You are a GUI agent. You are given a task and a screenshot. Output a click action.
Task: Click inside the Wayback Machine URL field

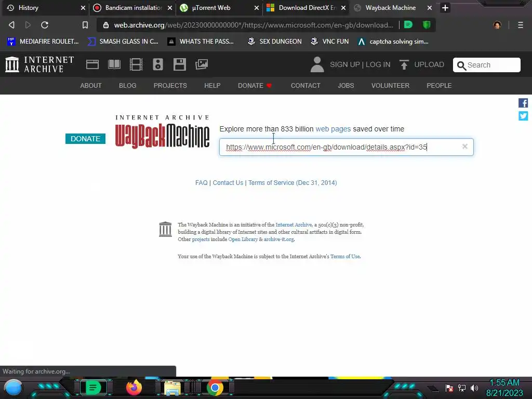346,147
